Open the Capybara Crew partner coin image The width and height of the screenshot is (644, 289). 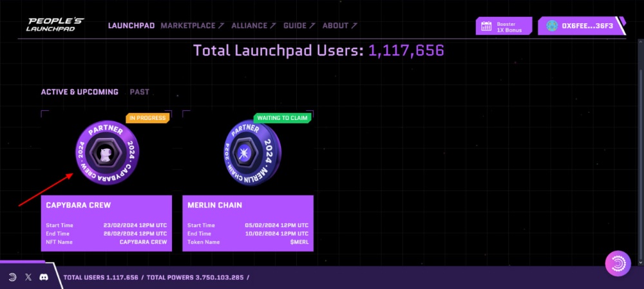tap(107, 152)
